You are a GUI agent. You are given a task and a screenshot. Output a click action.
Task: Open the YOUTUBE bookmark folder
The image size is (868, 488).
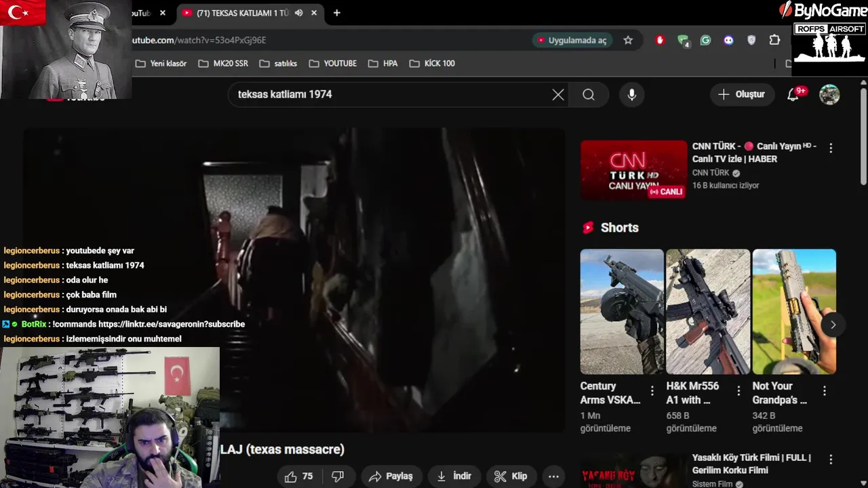(x=332, y=63)
